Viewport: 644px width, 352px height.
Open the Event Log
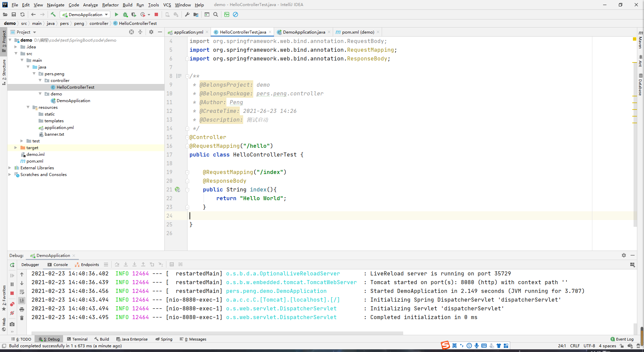coord(622,339)
